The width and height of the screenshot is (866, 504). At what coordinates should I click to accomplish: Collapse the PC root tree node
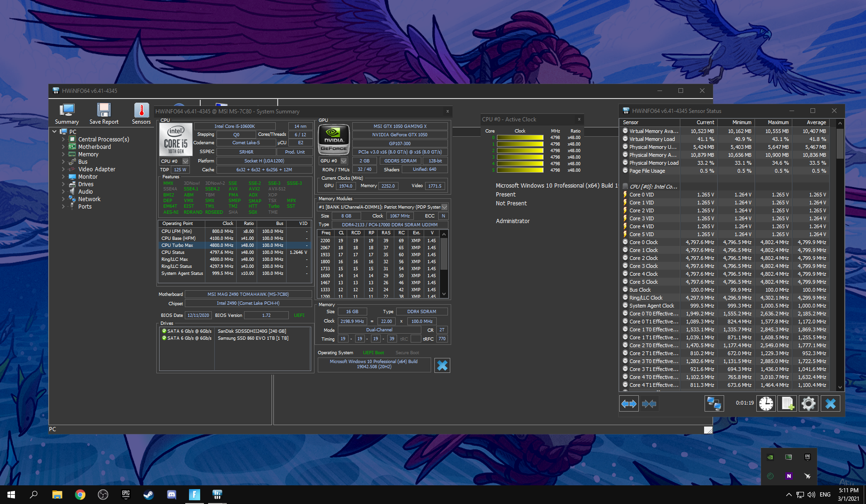click(55, 132)
